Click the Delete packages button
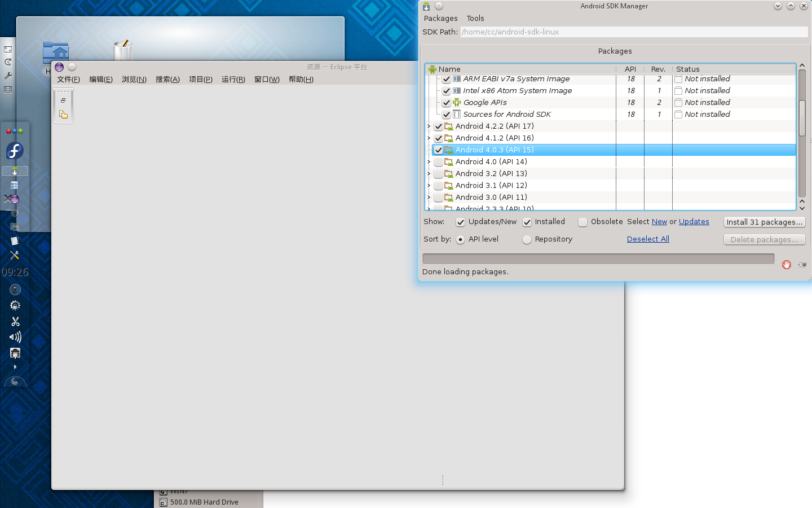This screenshot has height=508, width=812. [x=764, y=239]
